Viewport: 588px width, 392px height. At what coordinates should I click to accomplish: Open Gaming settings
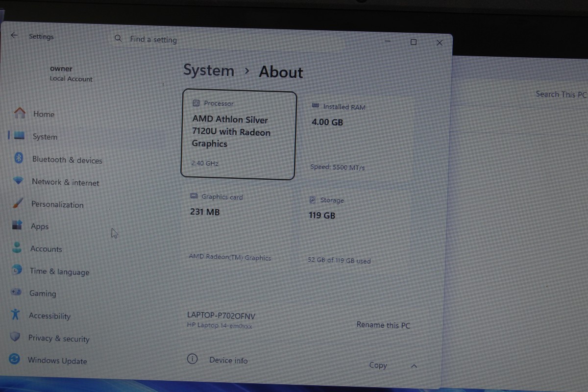click(x=43, y=294)
